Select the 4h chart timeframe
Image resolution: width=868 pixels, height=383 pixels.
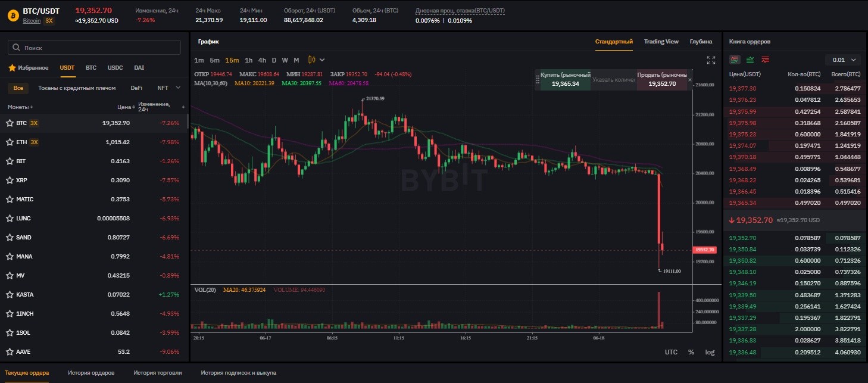pos(262,60)
